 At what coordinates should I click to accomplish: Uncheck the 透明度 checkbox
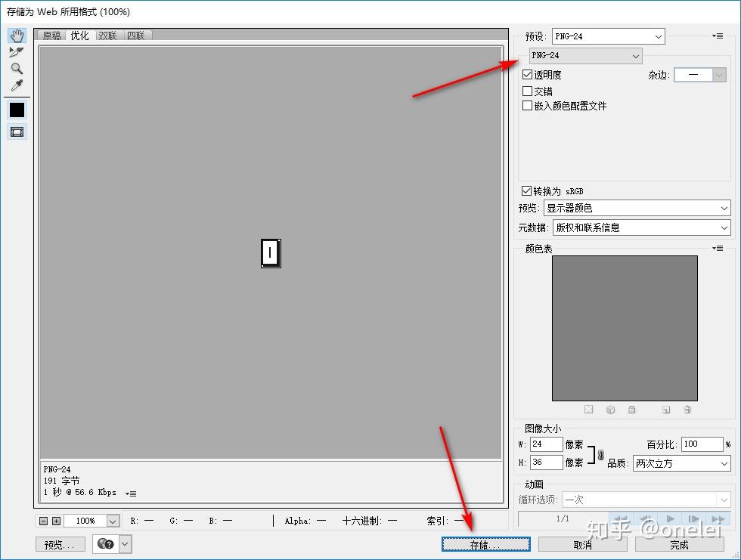pyautogui.click(x=527, y=74)
